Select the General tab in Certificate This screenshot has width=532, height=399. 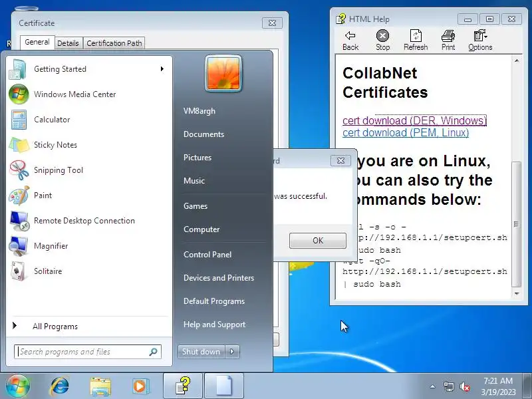click(x=37, y=42)
